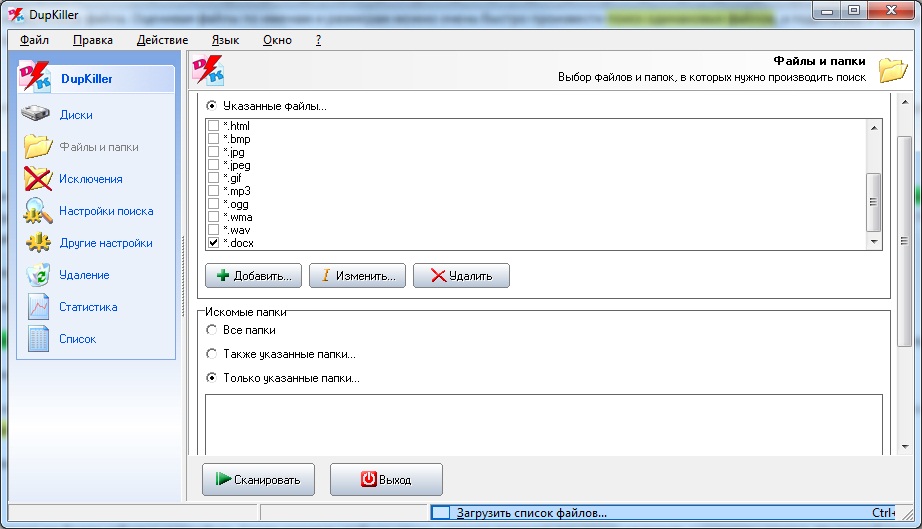Enable the *.wma checkbox
Viewport: 922px width, 529px height.
pyautogui.click(x=213, y=217)
